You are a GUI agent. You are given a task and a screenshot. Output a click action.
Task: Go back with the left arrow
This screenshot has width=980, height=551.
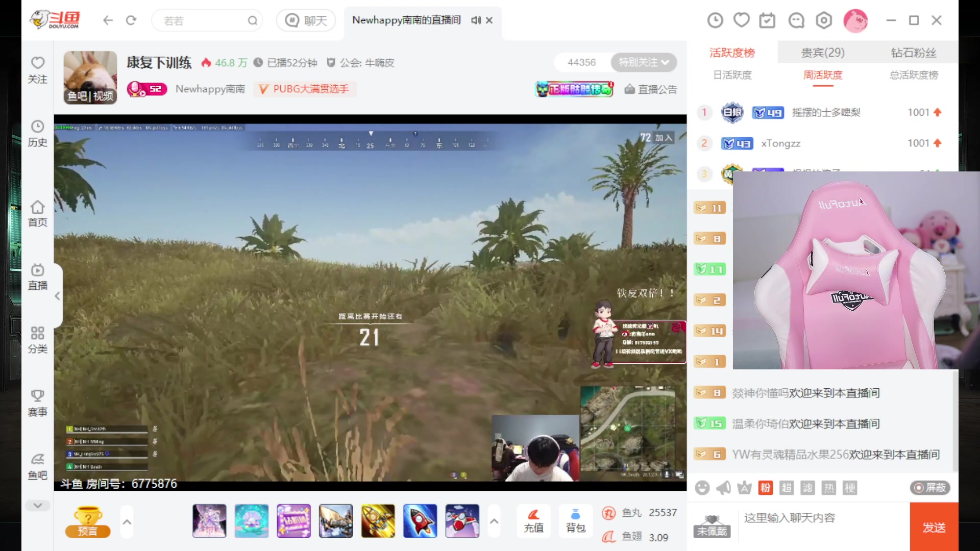tap(108, 20)
